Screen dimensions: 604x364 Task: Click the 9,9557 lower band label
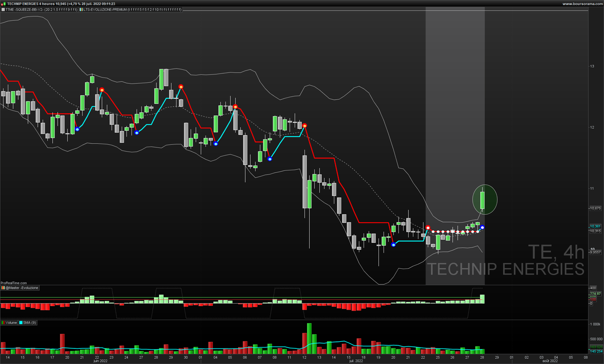596,253
